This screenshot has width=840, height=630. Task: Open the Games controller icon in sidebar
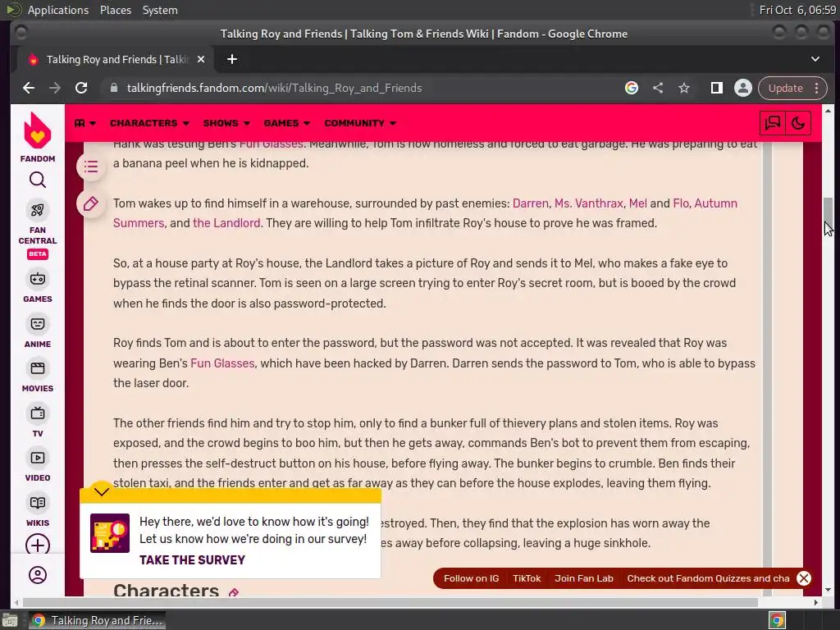click(x=38, y=279)
